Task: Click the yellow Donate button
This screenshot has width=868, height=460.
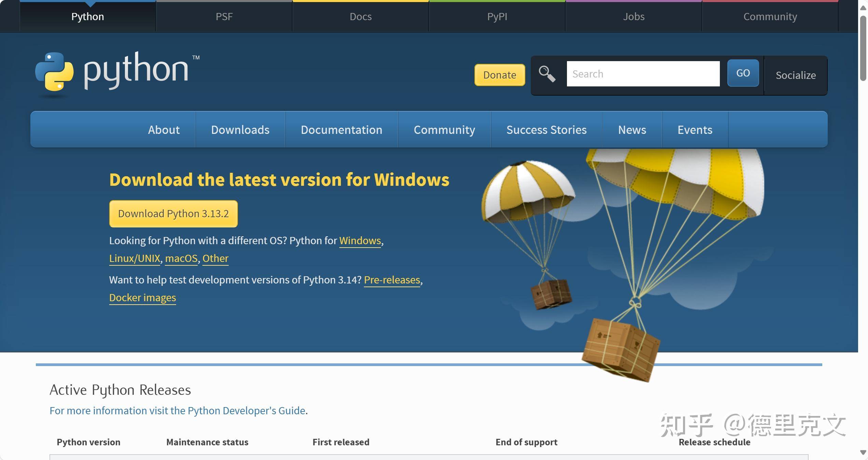Action: click(x=500, y=75)
